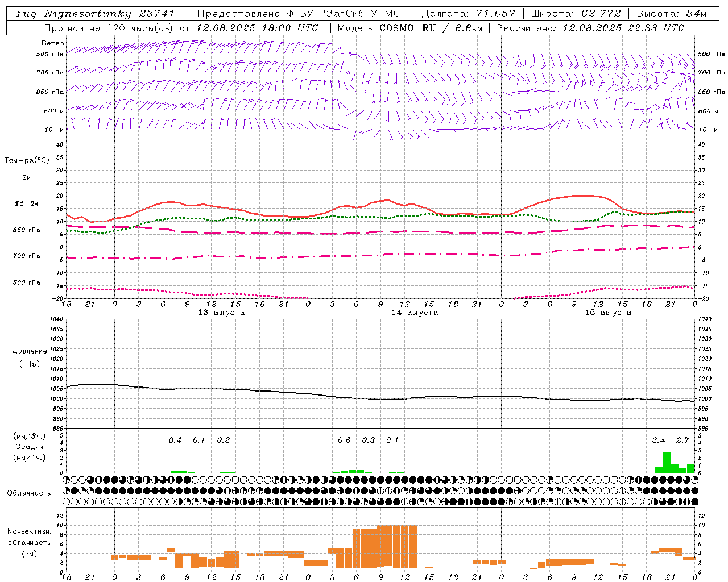728x582 pixels.
Task: Click the Конвективн. convective cloud label
Action: [29, 531]
